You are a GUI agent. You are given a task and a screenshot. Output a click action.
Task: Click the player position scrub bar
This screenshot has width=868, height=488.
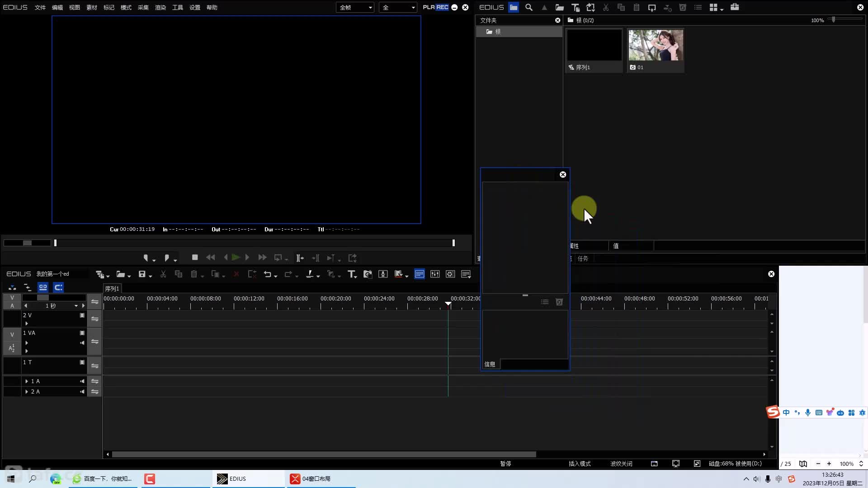coord(254,243)
